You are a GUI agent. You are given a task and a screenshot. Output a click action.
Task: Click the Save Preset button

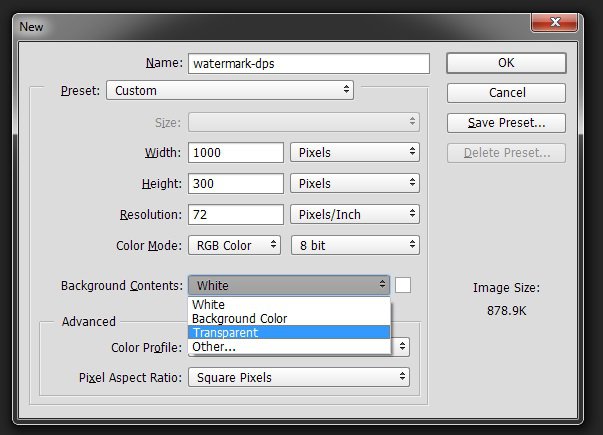pyautogui.click(x=505, y=123)
